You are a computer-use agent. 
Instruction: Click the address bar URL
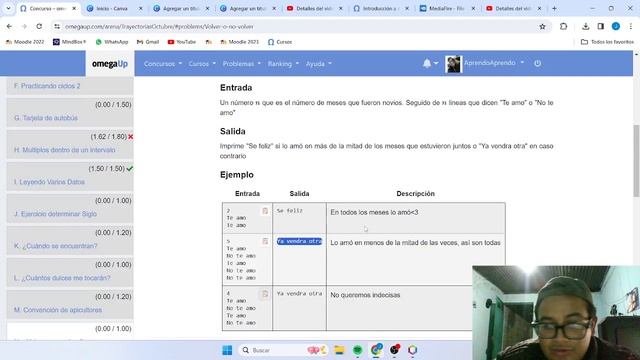click(159, 27)
